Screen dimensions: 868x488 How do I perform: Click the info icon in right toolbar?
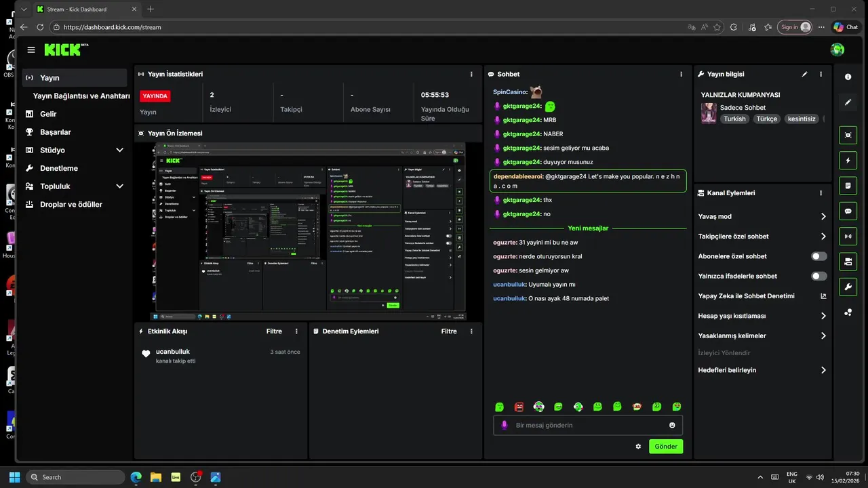point(848,77)
